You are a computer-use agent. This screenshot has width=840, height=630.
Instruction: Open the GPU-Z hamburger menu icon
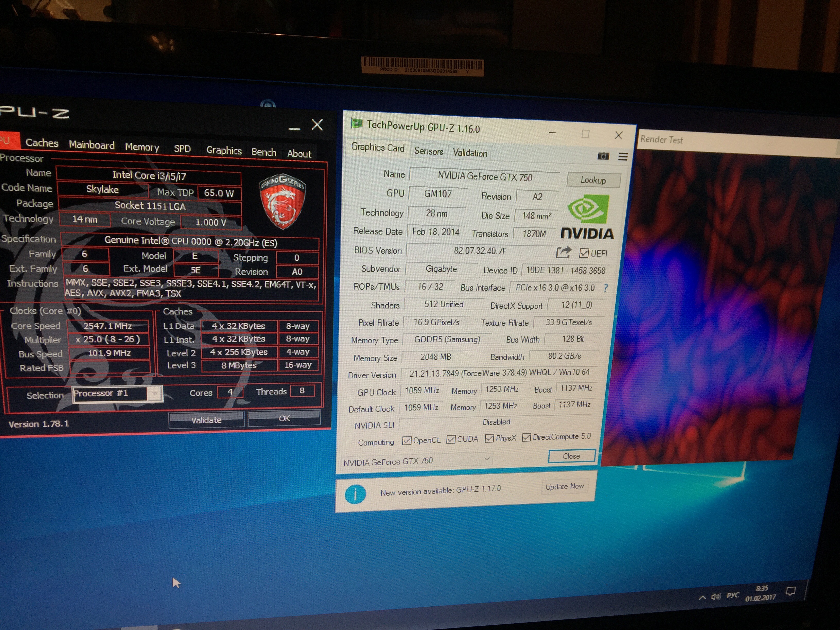coord(623,156)
